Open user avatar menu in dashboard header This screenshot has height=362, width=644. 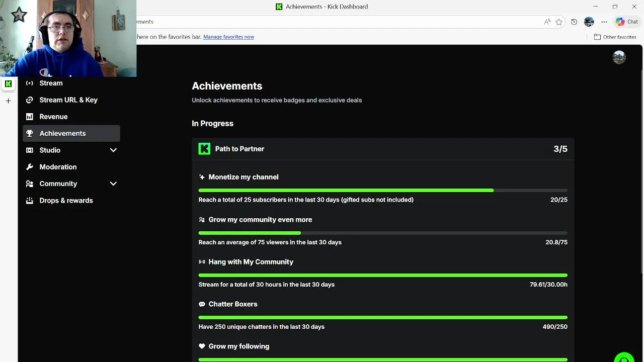coord(619,57)
